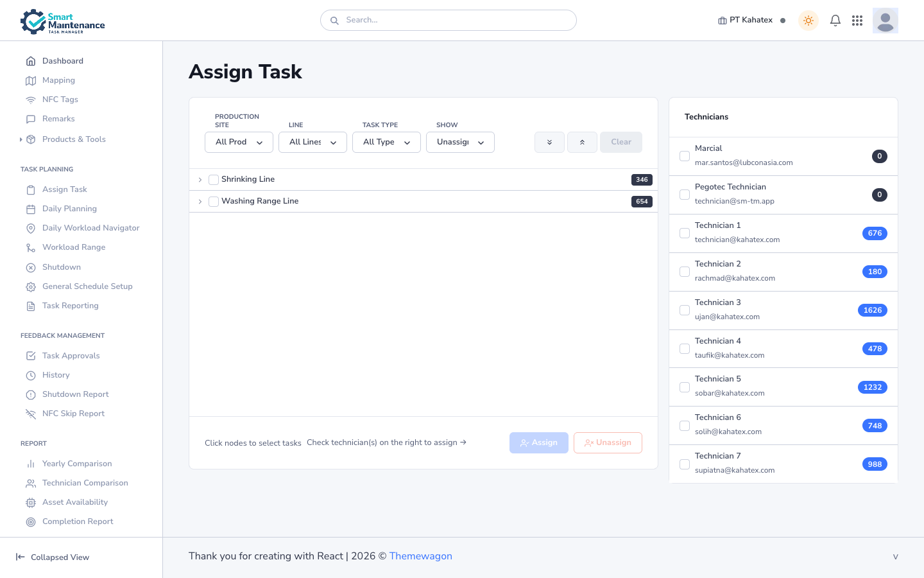Expand the Shrinking Line tree node
This screenshot has width=924, height=578.
click(200, 180)
